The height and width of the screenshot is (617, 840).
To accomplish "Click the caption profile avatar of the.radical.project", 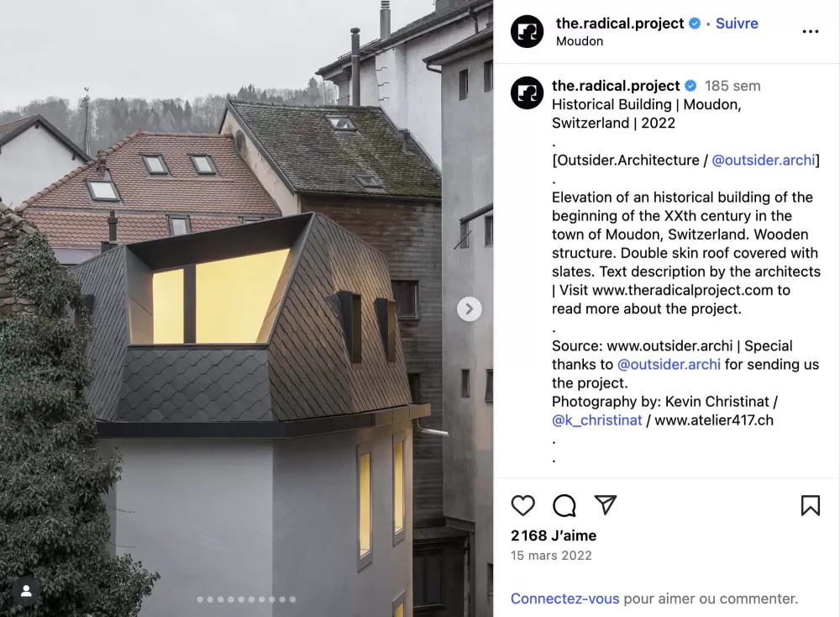I will pyautogui.click(x=528, y=92).
